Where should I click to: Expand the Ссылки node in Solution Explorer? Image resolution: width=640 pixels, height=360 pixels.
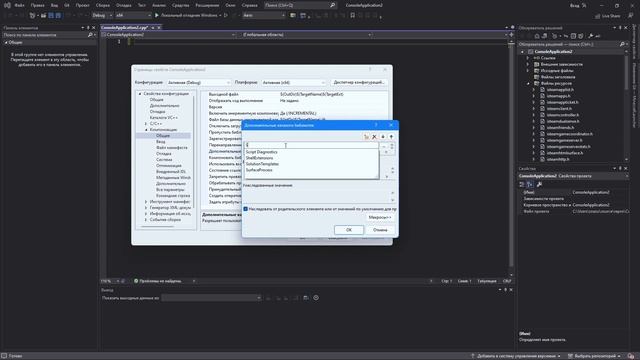(x=528, y=58)
